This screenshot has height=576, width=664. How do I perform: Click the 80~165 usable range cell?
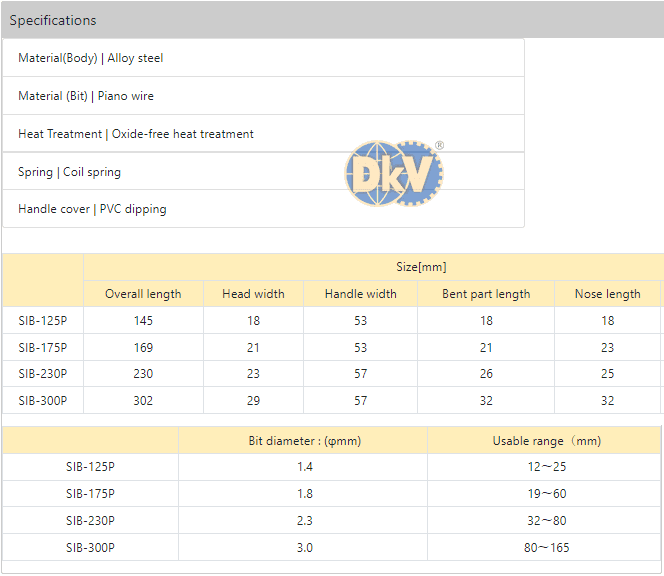coord(546,547)
